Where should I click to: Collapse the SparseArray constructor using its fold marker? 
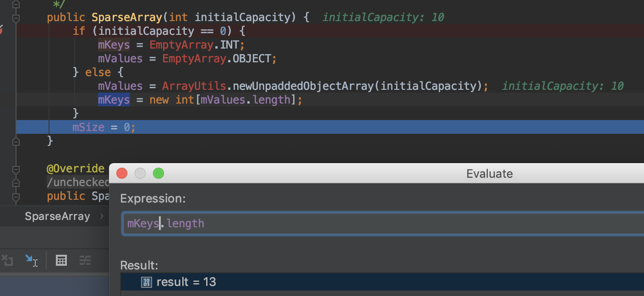[16, 18]
